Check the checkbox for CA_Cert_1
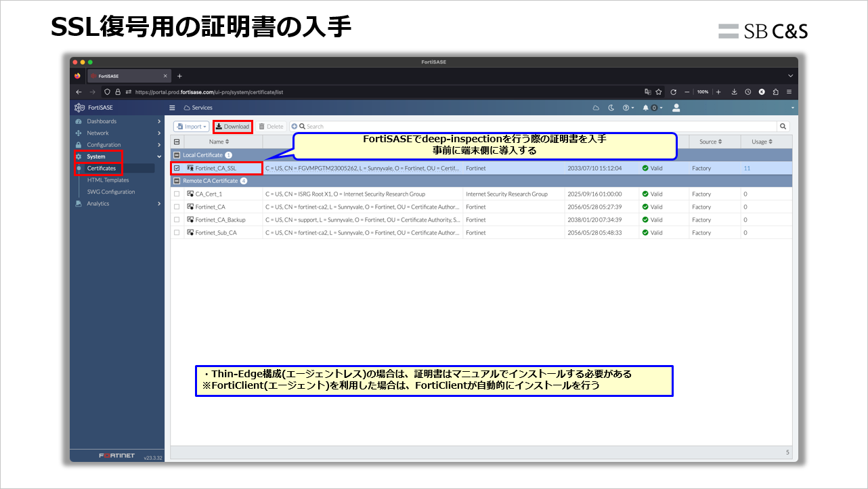 coord(176,194)
